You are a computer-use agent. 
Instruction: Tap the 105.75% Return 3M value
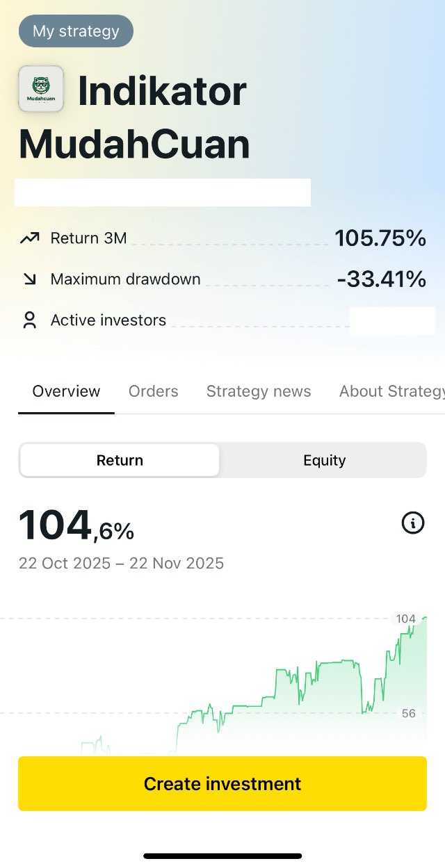tap(380, 238)
